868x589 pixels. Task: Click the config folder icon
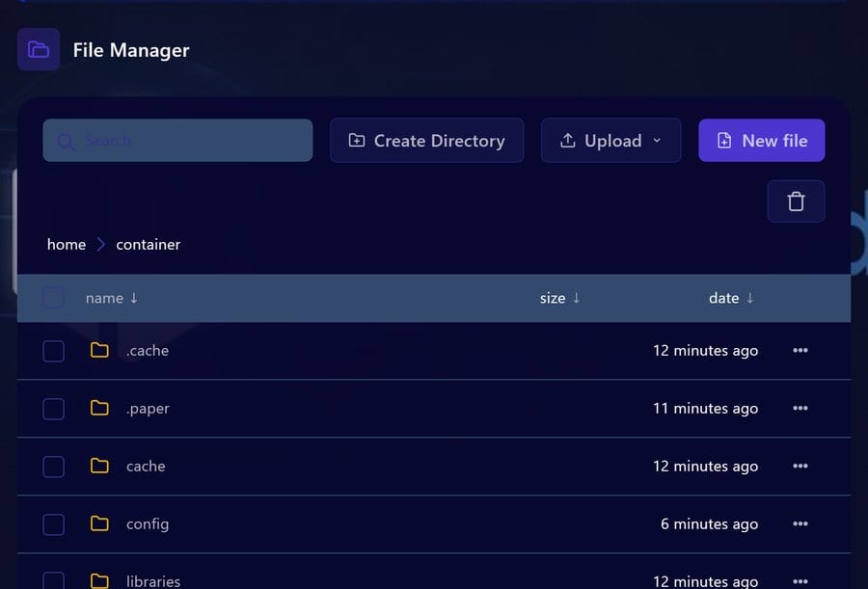pos(99,523)
